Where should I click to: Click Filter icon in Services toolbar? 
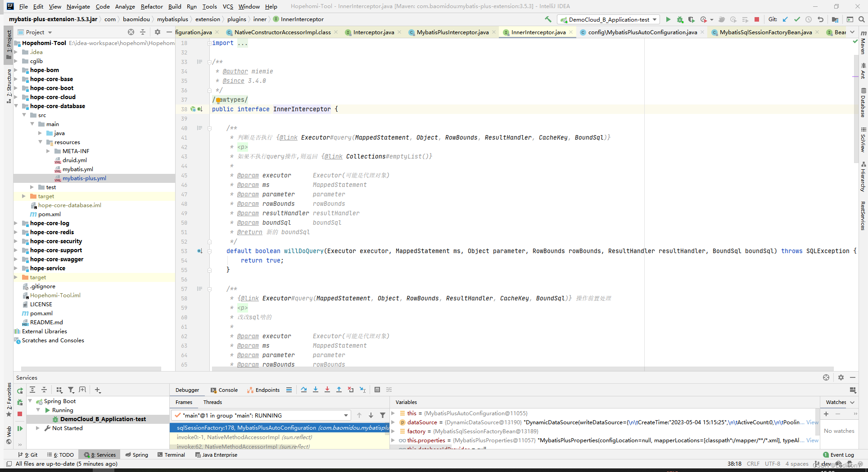[71, 390]
